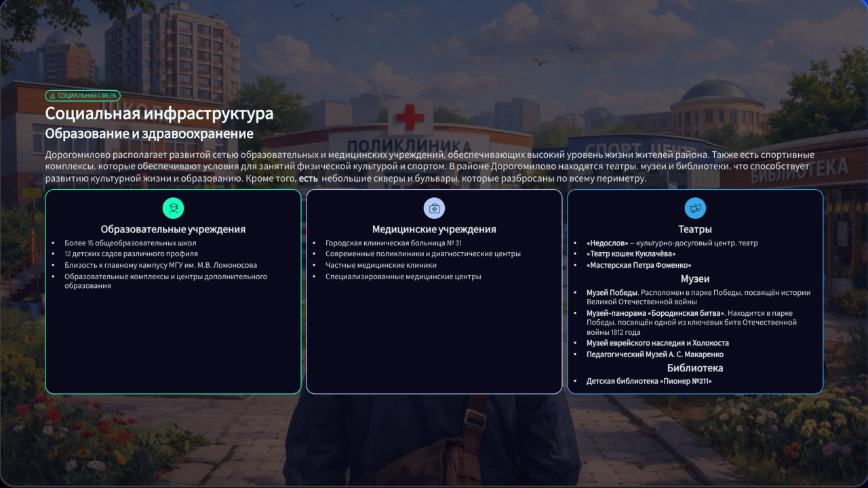Click the «Музеи» heading

[x=695, y=279]
